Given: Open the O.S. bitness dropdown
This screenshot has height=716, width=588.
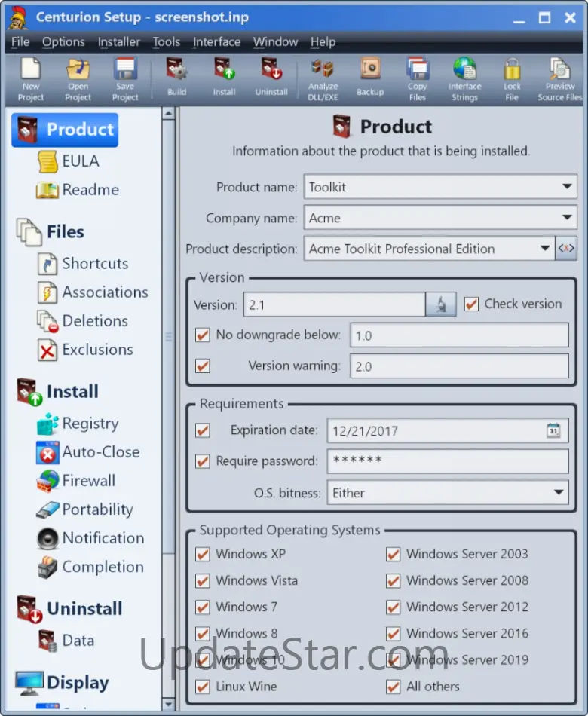Looking at the screenshot, I should point(559,492).
